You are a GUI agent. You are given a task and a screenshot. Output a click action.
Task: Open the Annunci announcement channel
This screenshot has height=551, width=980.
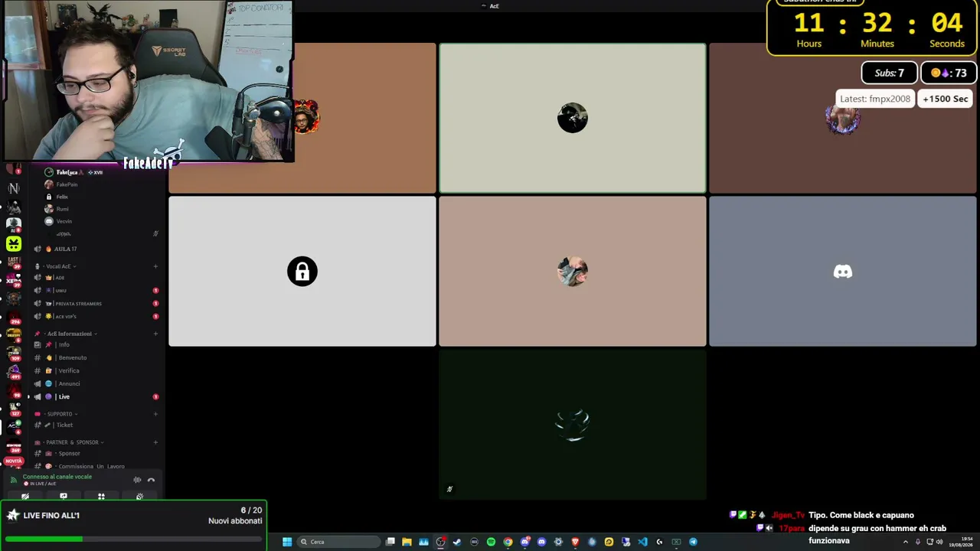click(96, 383)
